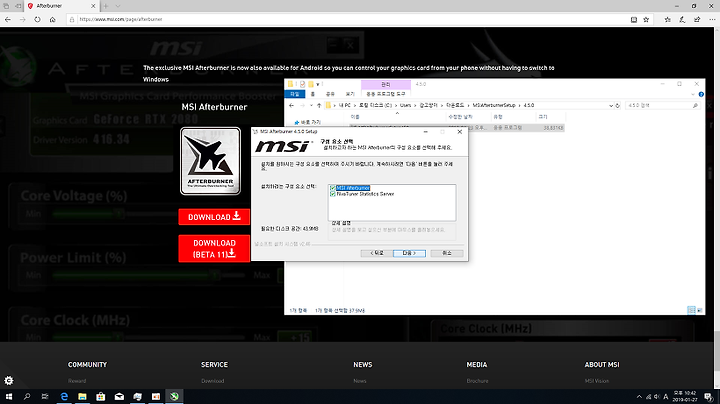Show hidden system tray icons chevron
This screenshot has height=404, width=720.
(639, 397)
